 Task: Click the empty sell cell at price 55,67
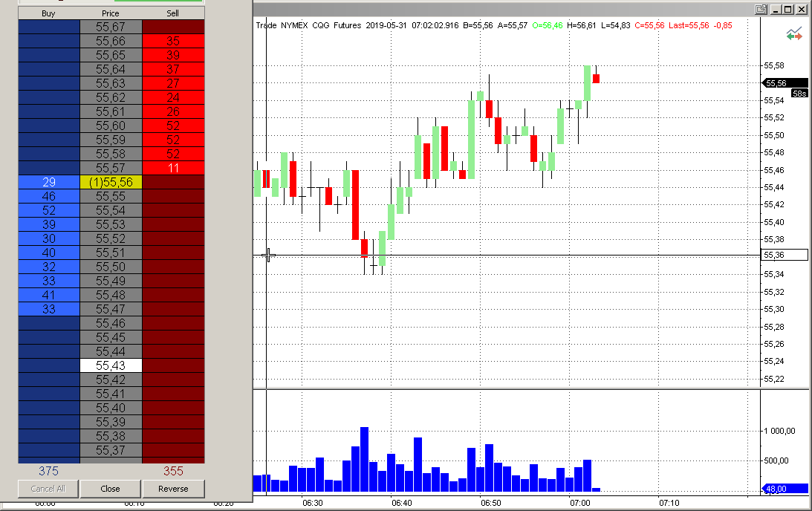[173, 27]
